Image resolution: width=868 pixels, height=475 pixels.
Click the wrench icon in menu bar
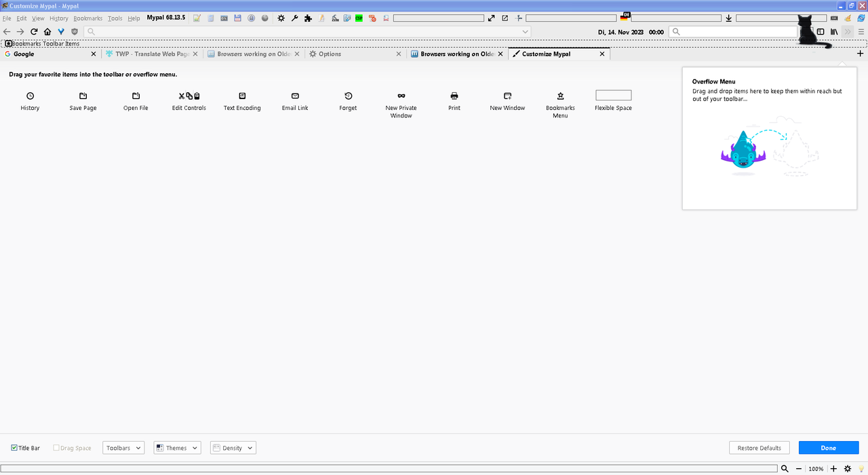(294, 18)
